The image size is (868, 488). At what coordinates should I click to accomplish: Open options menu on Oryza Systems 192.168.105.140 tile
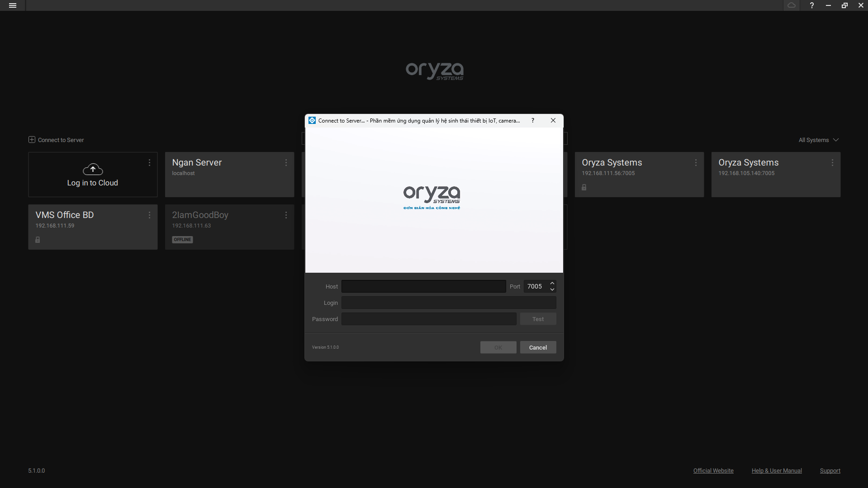[x=832, y=162]
